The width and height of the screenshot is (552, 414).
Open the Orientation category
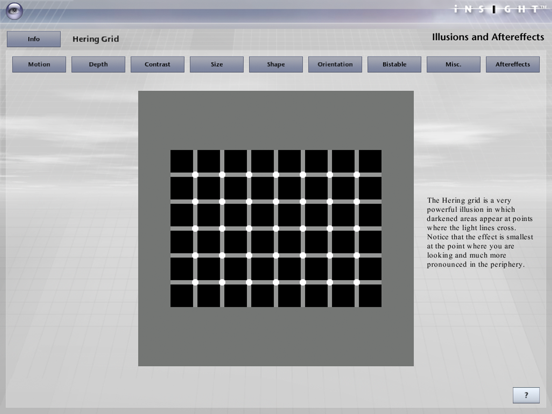click(x=335, y=64)
